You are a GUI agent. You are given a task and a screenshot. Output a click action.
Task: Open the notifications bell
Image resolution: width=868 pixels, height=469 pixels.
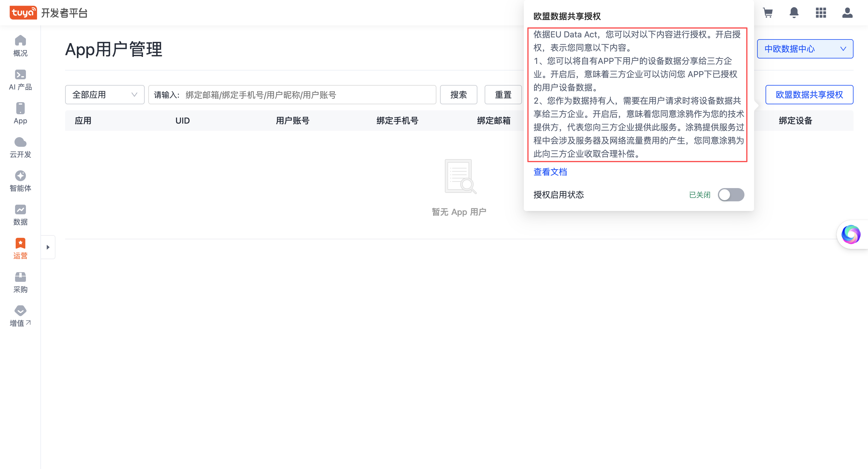tap(794, 13)
